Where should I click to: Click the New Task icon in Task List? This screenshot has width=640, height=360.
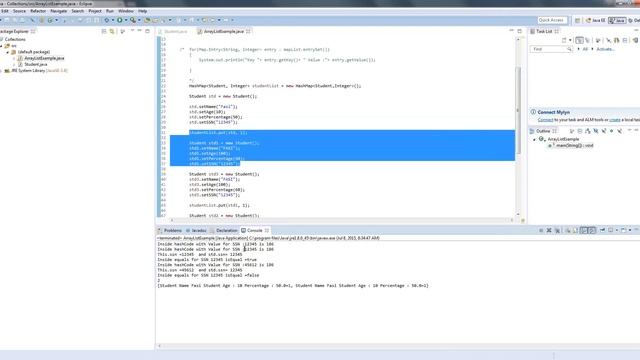point(564,40)
